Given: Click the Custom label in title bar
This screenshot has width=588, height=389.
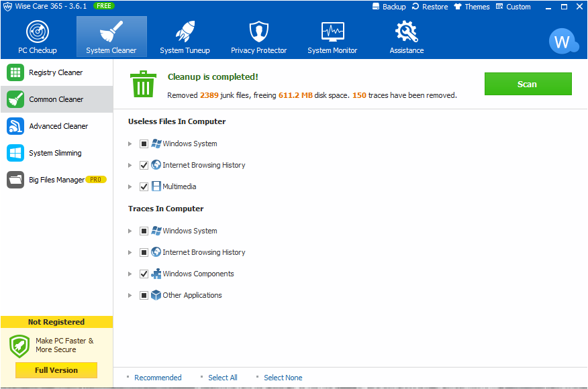Looking at the screenshot, I should (x=518, y=7).
